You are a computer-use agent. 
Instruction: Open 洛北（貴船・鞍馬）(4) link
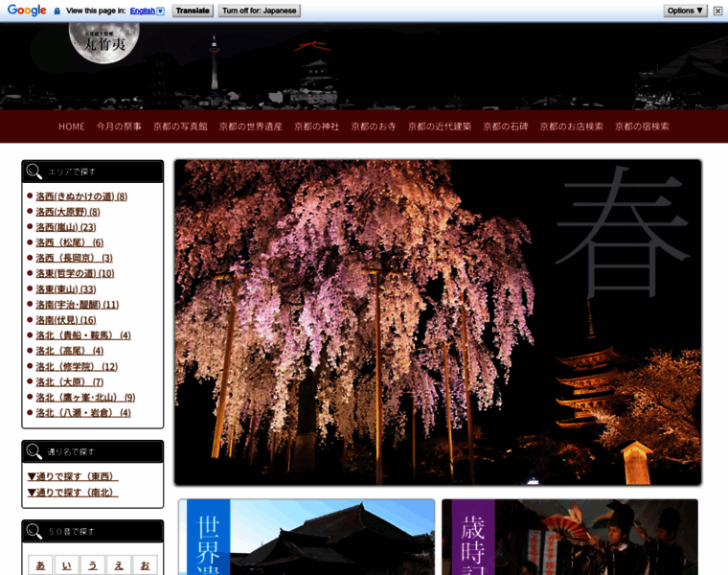coord(83,335)
